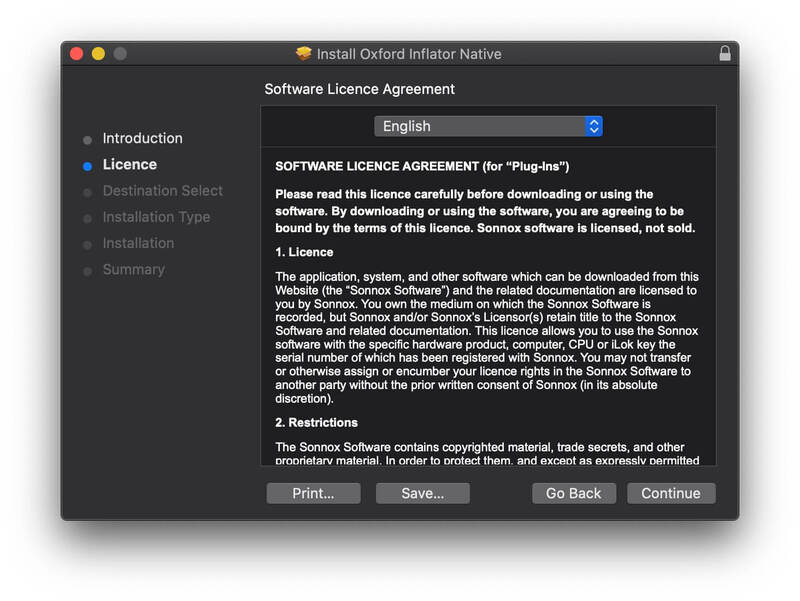Click the paragraph starting "The Sonnox Software contains"
The height and width of the screenshot is (601, 800).
point(487,453)
